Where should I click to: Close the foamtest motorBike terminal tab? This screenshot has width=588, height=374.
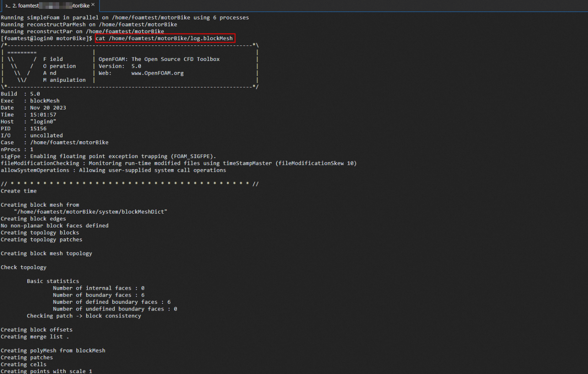point(93,5)
